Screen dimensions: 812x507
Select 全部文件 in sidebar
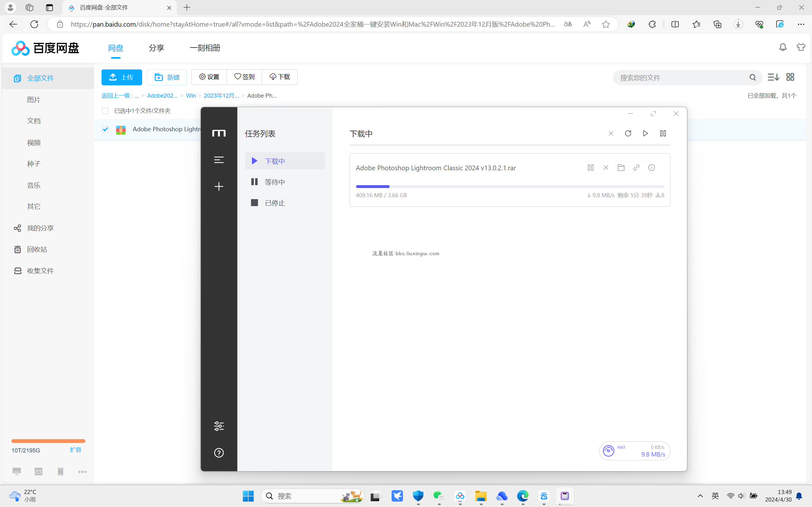tap(48, 78)
